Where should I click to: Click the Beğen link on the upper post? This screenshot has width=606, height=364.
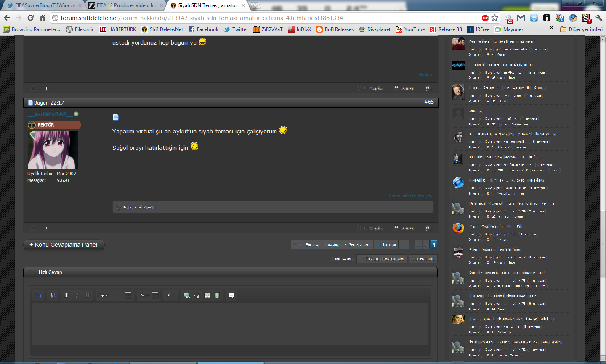click(x=425, y=75)
